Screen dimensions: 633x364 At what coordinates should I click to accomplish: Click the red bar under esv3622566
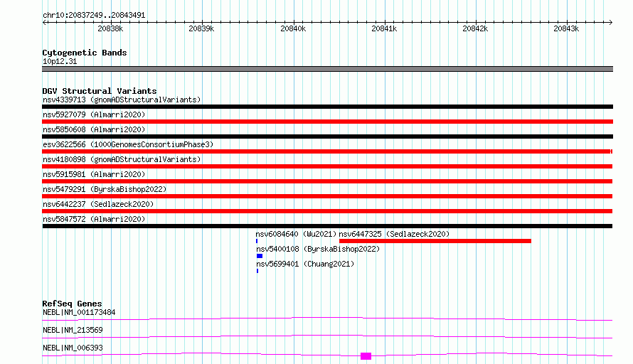(x=327, y=151)
